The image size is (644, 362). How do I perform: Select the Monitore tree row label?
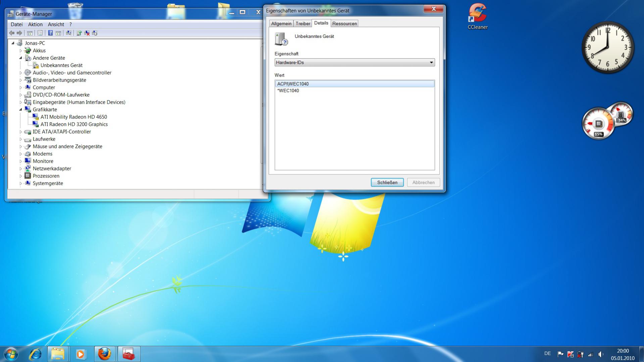coord(43,161)
